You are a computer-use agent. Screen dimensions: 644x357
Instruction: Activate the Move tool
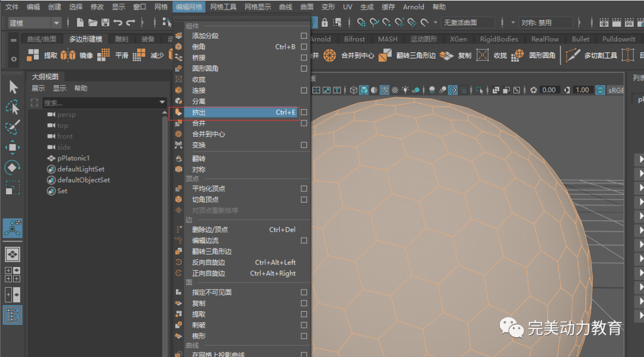[13, 147]
